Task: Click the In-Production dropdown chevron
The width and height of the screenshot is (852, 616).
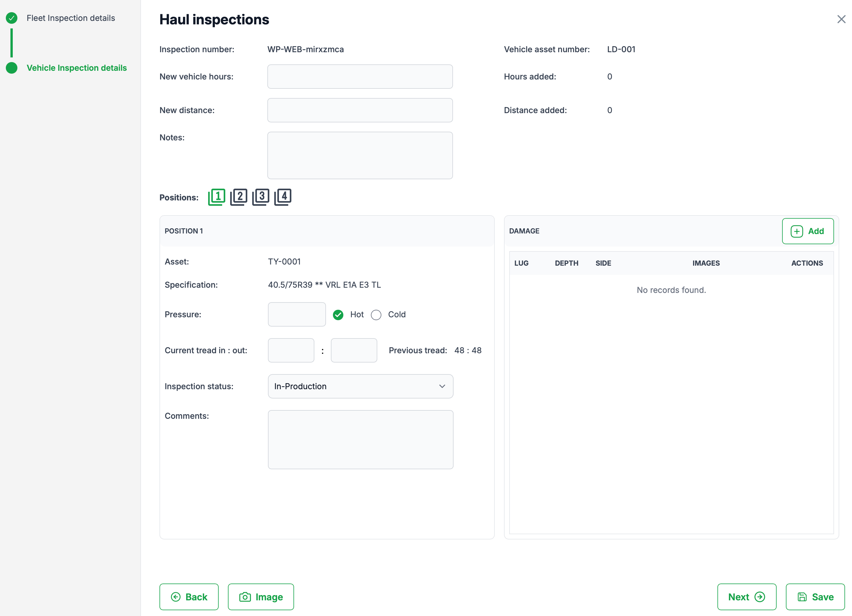Action: (x=442, y=386)
